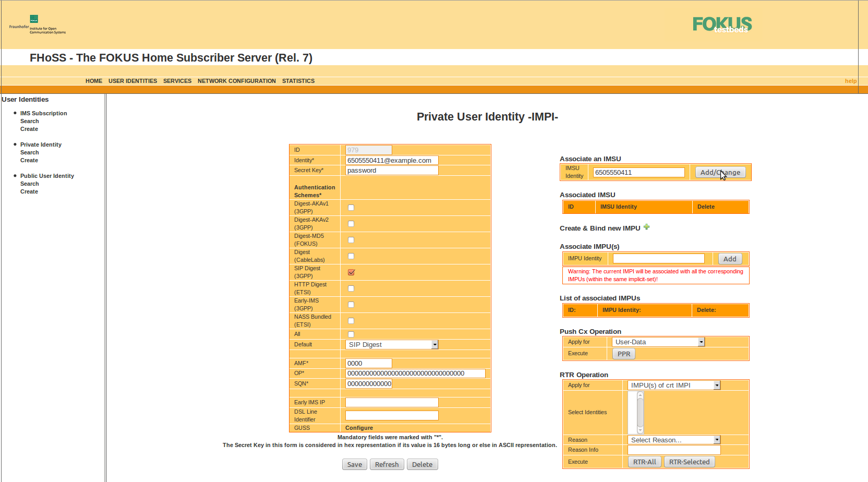Viewport: 868px width, 482px height.
Task: Open the NETWORK CONFIGURATION menu
Action: (236, 81)
